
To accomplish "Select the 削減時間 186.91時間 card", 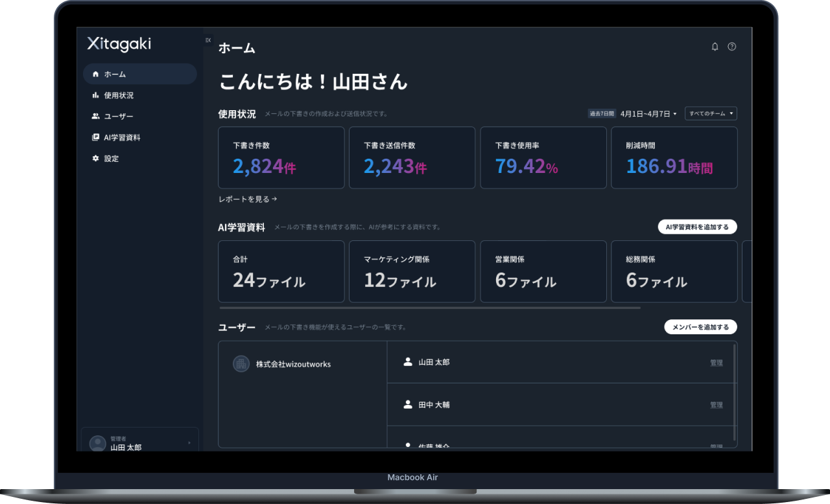I will (x=674, y=157).
